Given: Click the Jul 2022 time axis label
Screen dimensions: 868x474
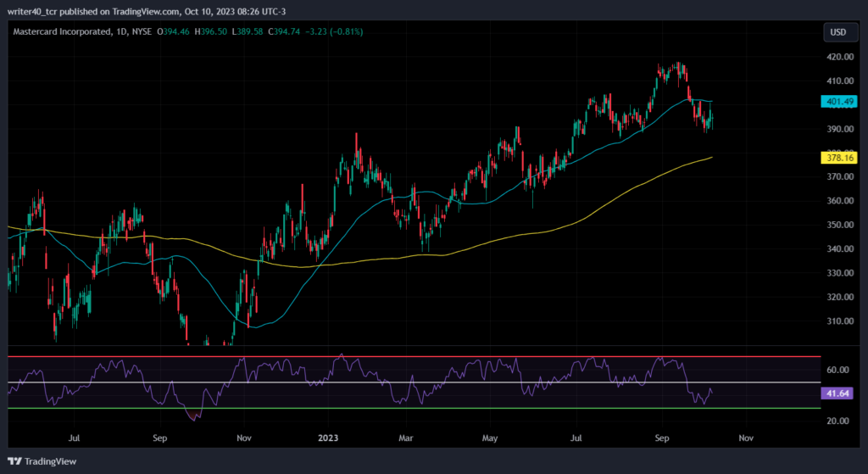Looking at the screenshot, I should pos(75,438).
